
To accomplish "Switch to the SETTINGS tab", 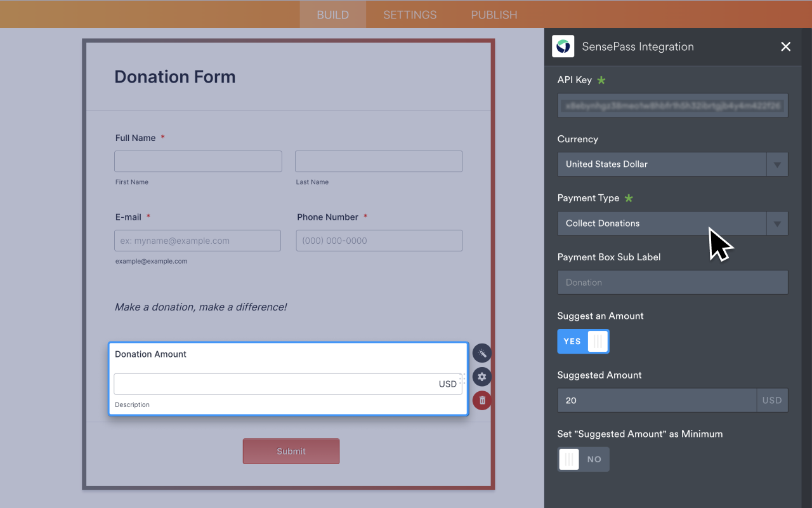I will [x=409, y=14].
